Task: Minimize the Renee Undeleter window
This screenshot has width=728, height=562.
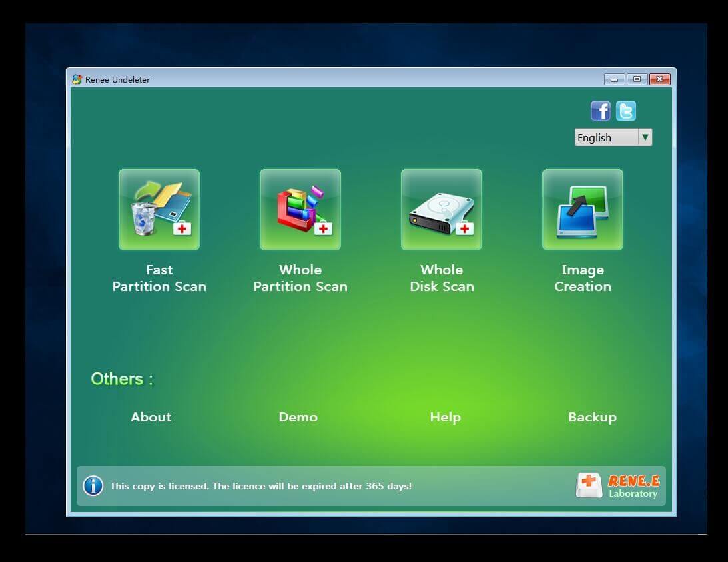Action: pyautogui.click(x=614, y=79)
